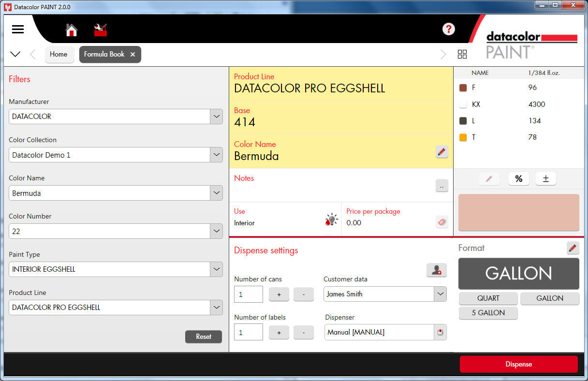Choose QUART format
The height and width of the screenshot is (381, 588).
click(488, 298)
